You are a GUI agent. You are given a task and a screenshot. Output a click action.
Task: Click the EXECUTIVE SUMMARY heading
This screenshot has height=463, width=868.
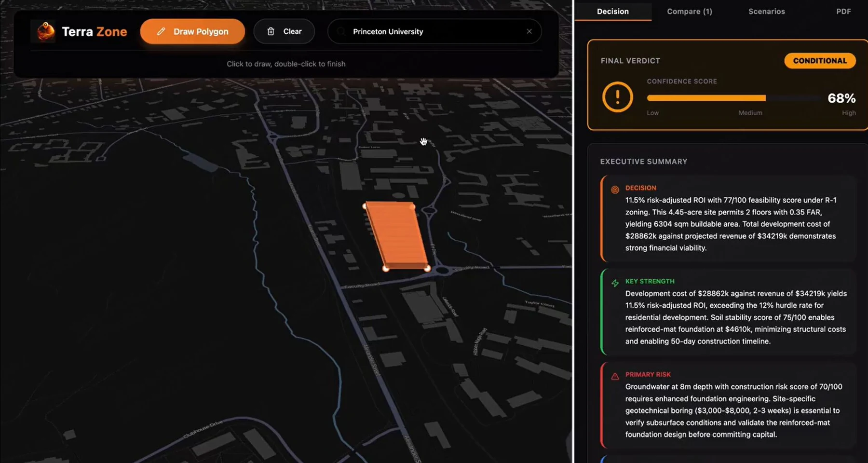point(644,162)
